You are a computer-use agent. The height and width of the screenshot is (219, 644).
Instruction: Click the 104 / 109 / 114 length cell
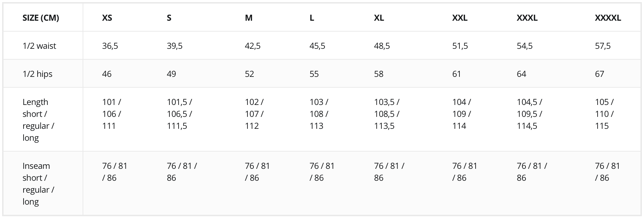(462, 114)
